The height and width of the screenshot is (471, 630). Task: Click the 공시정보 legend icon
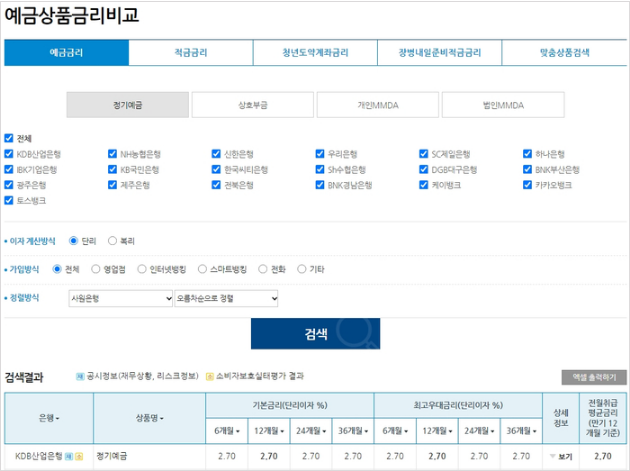[80, 376]
